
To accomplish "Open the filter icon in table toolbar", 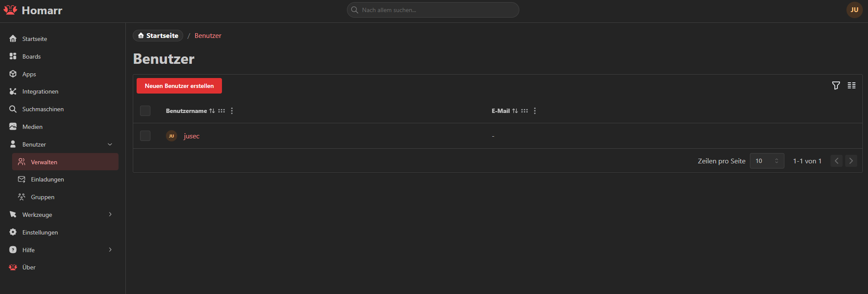I will coord(836,85).
